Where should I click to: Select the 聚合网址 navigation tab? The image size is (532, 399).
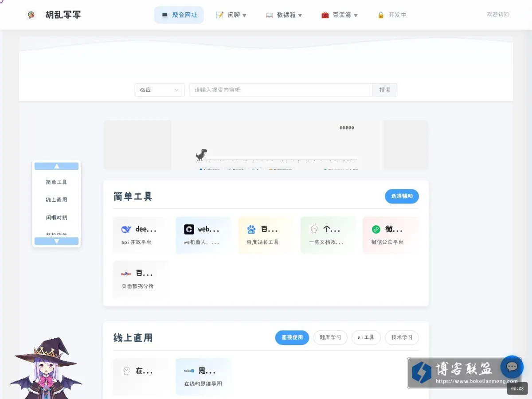179,15
